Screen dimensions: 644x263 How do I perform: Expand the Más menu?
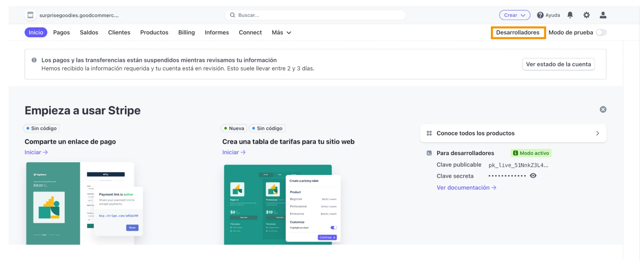point(281,32)
